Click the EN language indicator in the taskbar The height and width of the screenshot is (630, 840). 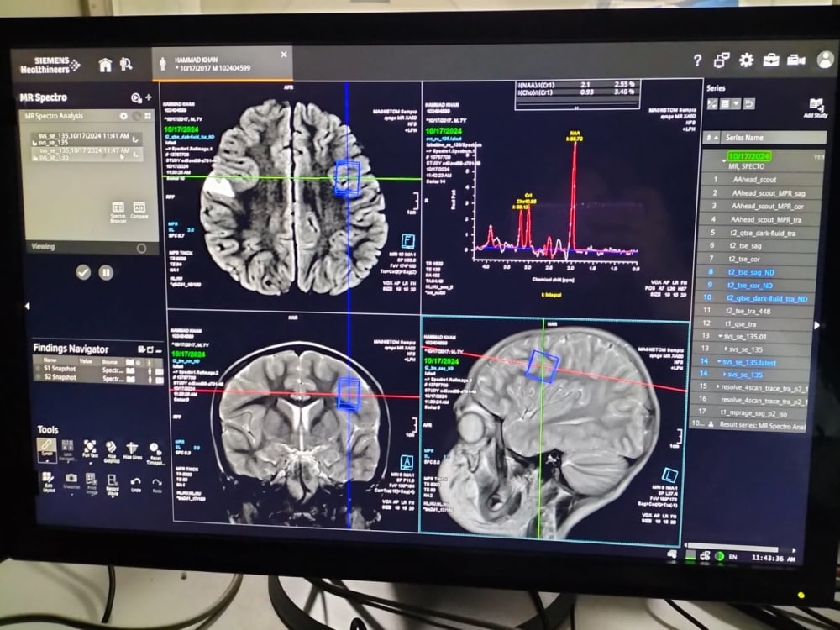(x=732, y=557)
